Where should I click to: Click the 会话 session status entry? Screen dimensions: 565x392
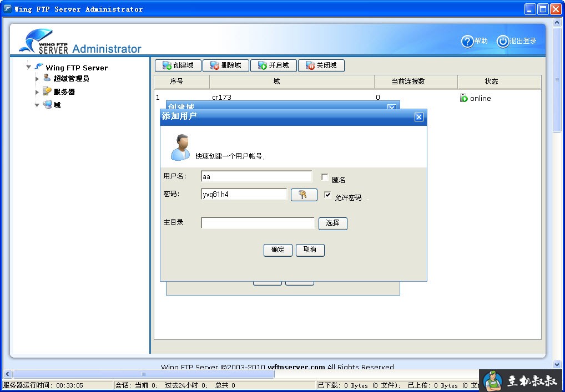(x=175, y=385)
